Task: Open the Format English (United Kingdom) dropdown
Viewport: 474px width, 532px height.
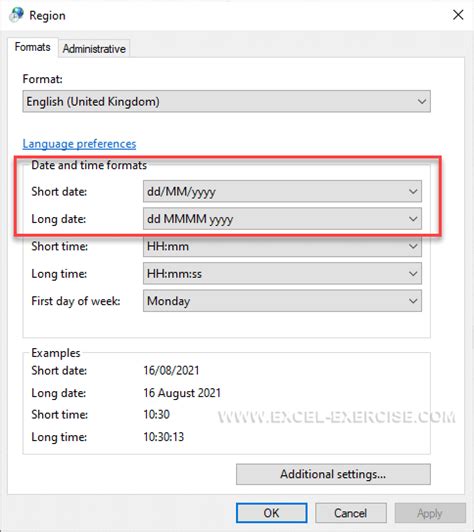Action: (227, 101)
